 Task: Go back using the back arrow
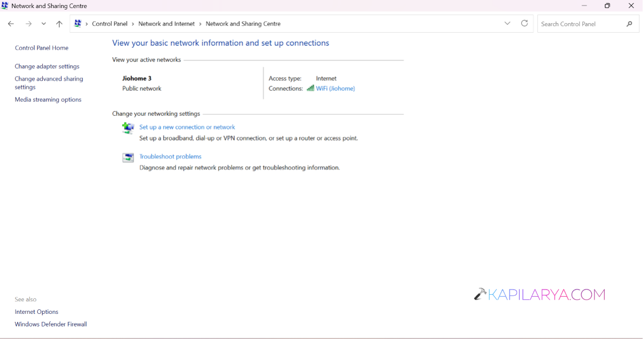(x=11, y=24)
